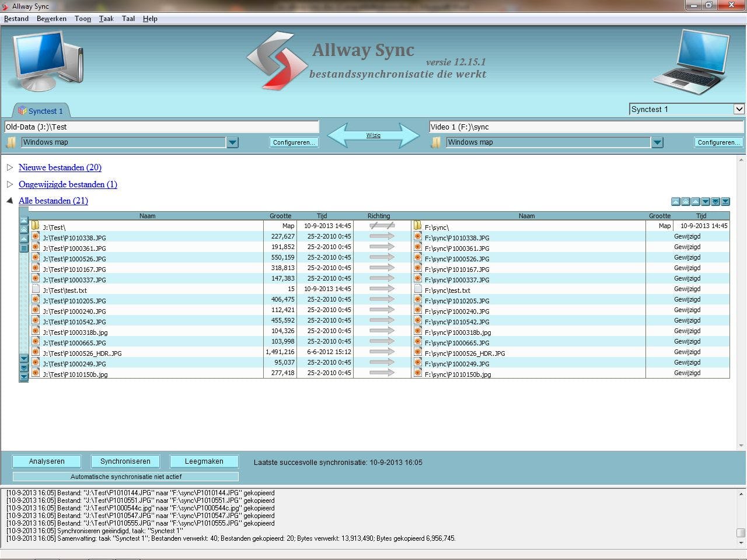Click the folder icon beside J:\Test\ row
The image size is (747, 560).
[35, 226]
